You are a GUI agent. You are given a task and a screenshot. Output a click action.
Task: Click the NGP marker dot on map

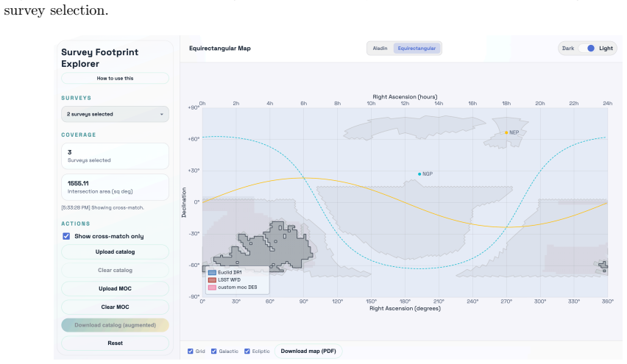point(419,174)
